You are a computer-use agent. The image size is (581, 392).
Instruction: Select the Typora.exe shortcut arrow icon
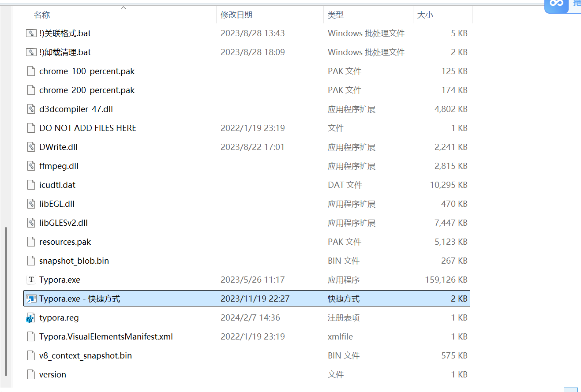pos(31,299)
